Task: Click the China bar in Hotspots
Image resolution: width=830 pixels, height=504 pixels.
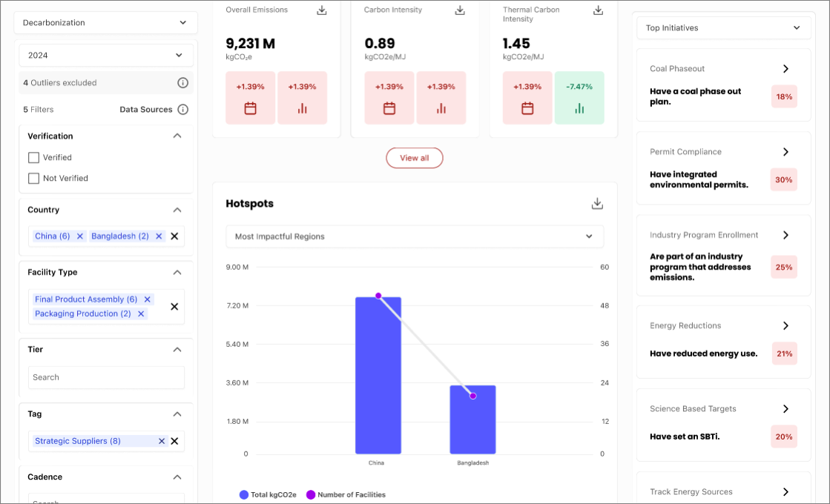Action: pyautogui.click(x=378, y=376)
